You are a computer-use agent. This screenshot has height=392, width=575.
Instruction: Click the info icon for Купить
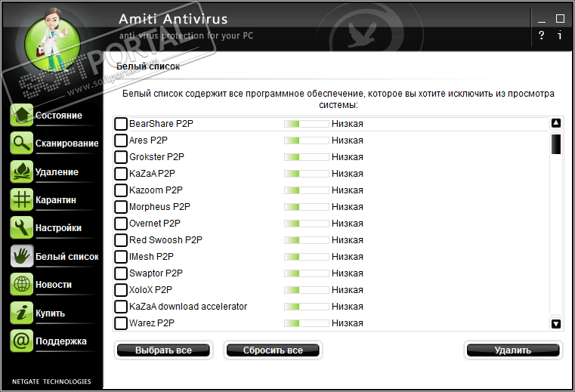point(22,313)
